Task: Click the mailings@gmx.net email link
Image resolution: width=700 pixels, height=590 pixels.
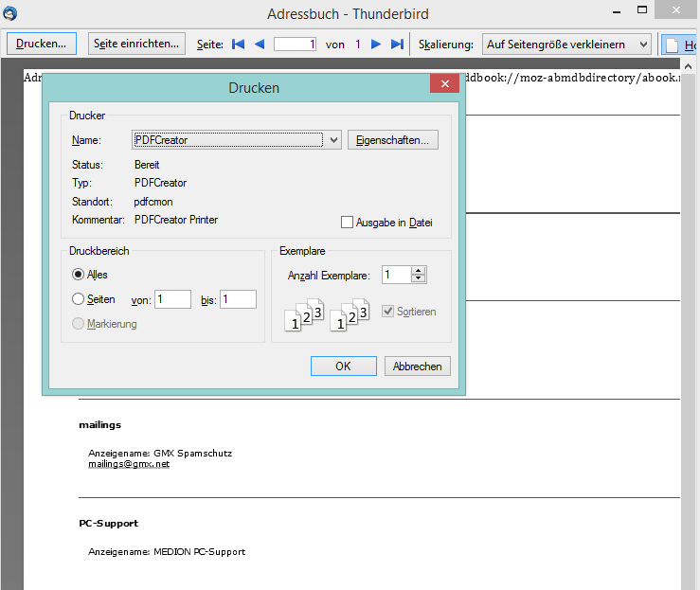Action: point(129,464)
